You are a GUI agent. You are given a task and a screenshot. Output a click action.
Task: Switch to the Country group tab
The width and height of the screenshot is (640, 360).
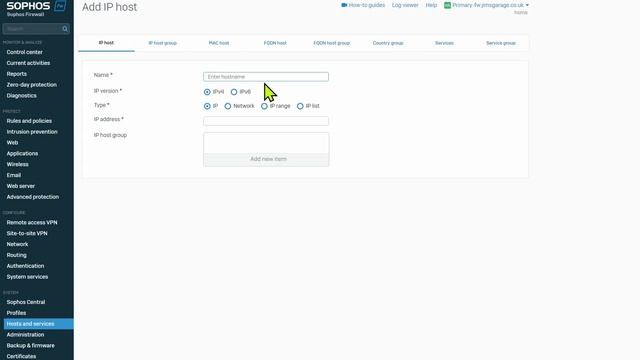(388, 43)
